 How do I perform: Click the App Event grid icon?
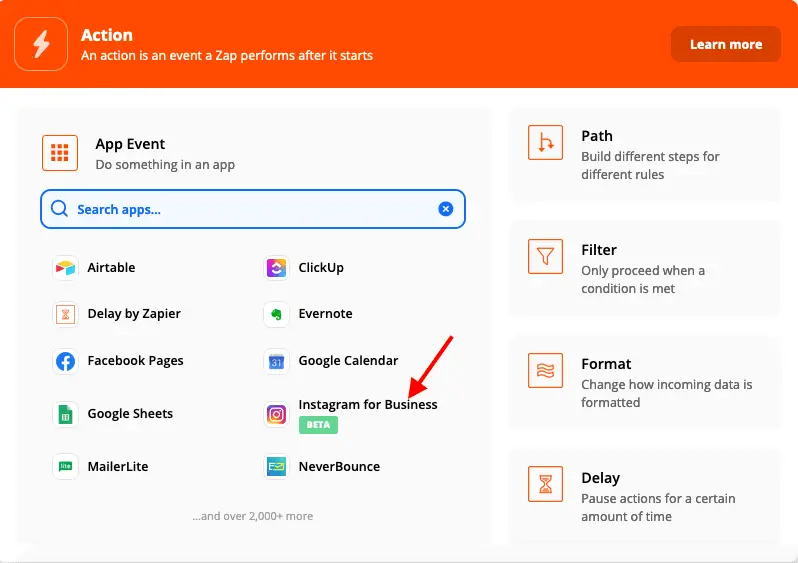pos(60,153)
